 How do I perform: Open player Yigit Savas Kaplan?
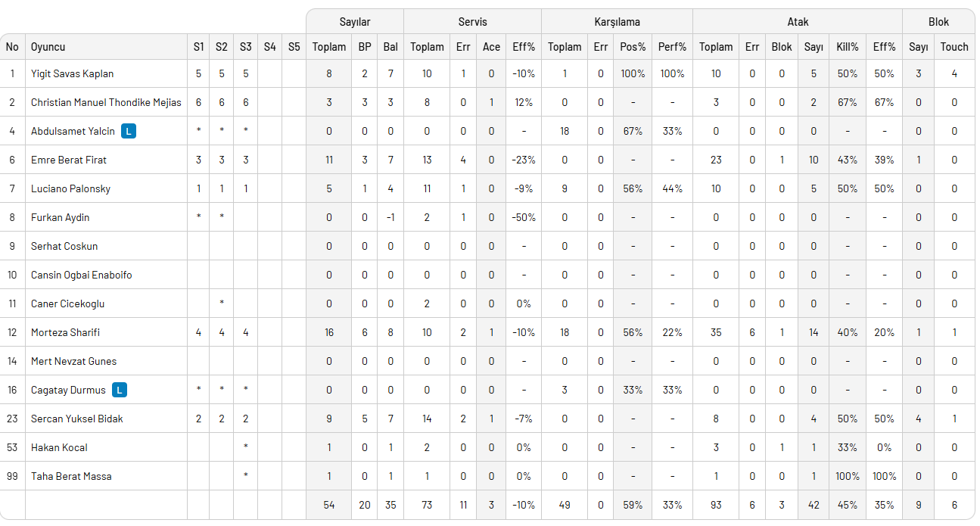pyautogui.click(x=72, y=74)
